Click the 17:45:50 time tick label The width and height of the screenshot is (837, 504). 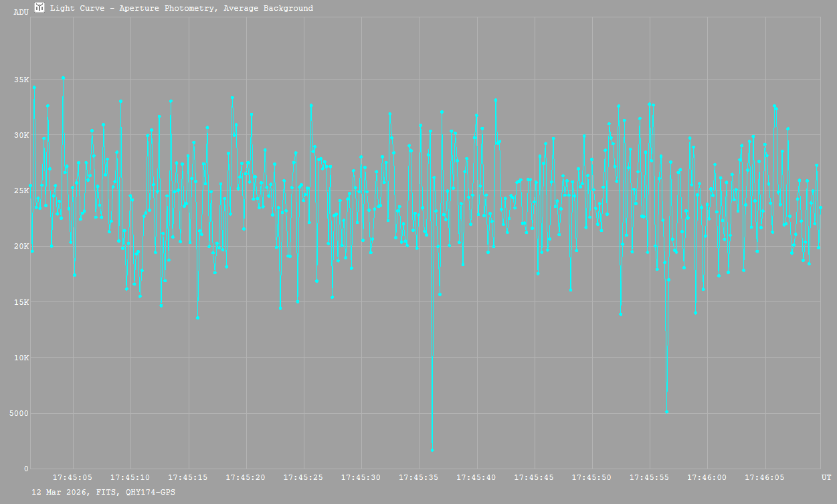[592, 478]
